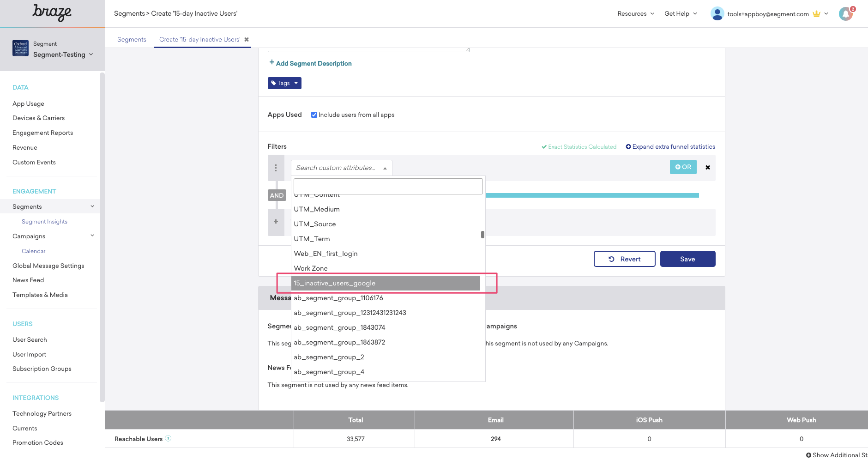Screen dimensions: 868x460
Task: Click the filter drag handle dots
Action: 276,168
